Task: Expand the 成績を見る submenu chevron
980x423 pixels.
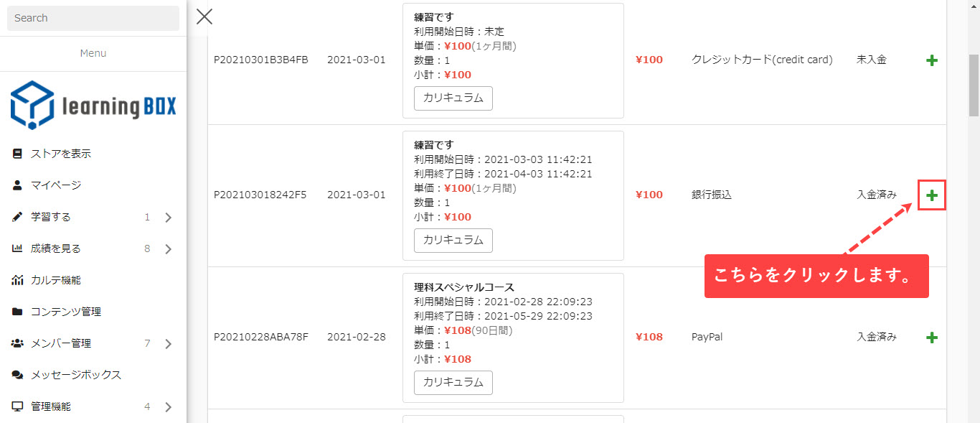Action: tap(169, 249)
